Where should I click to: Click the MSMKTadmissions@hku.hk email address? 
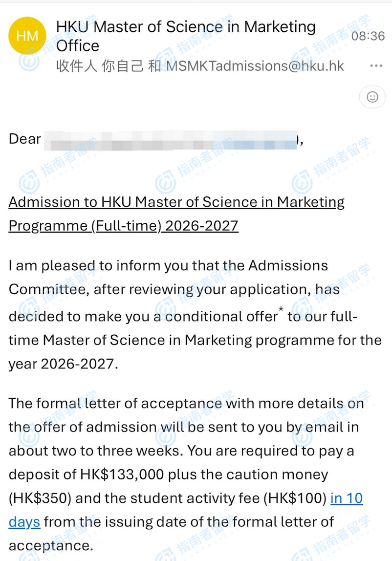point(255,66)
